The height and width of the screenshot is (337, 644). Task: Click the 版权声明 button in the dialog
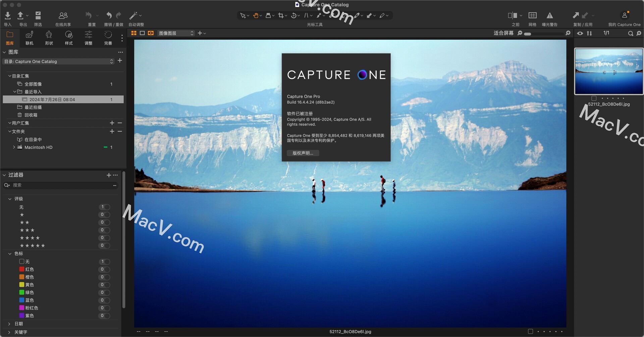[303, 153]
